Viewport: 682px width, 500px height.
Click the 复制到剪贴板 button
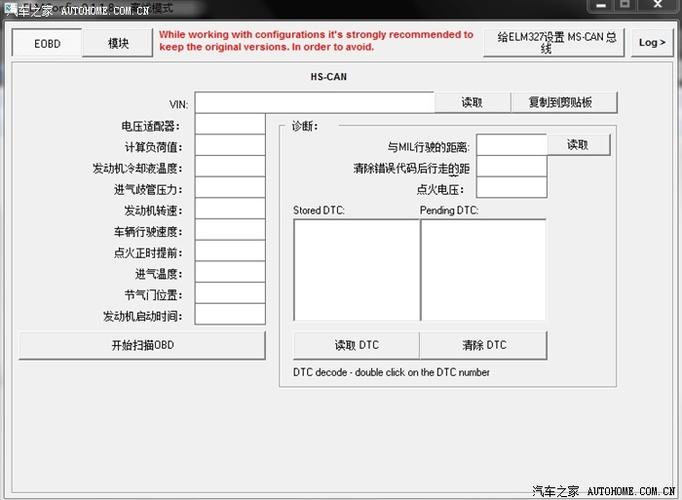(x=564, y=103)
